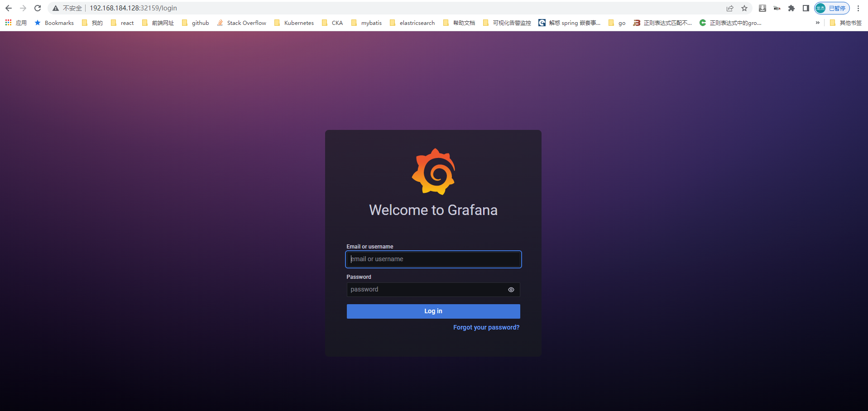Open the 解惑 spring bookmark
Viewport: 868px width, 411px height.
point(570,23)
